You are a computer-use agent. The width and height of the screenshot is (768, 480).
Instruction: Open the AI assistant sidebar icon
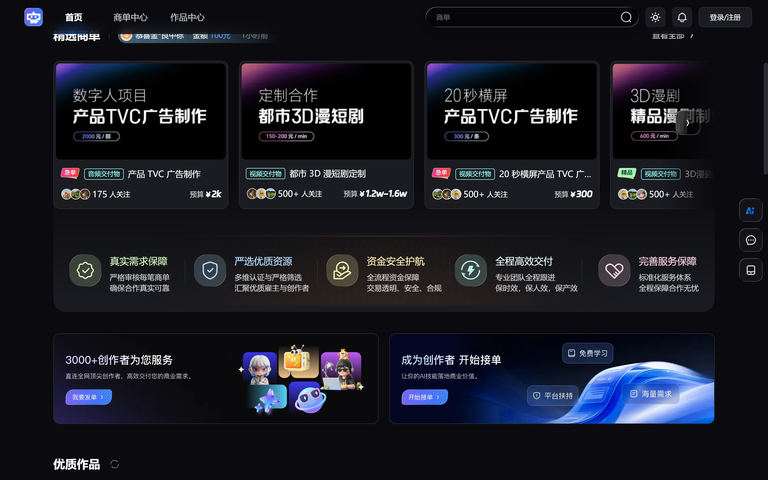750,211
